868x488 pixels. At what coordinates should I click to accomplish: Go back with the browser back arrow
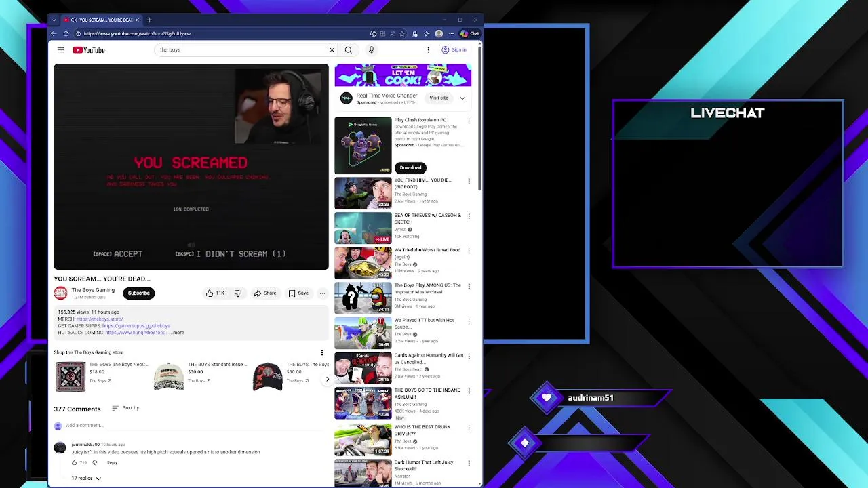coord(54,33)
